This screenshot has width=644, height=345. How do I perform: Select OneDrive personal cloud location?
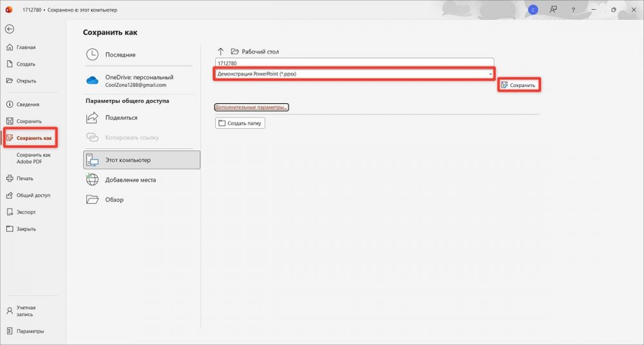pos(138,81)
